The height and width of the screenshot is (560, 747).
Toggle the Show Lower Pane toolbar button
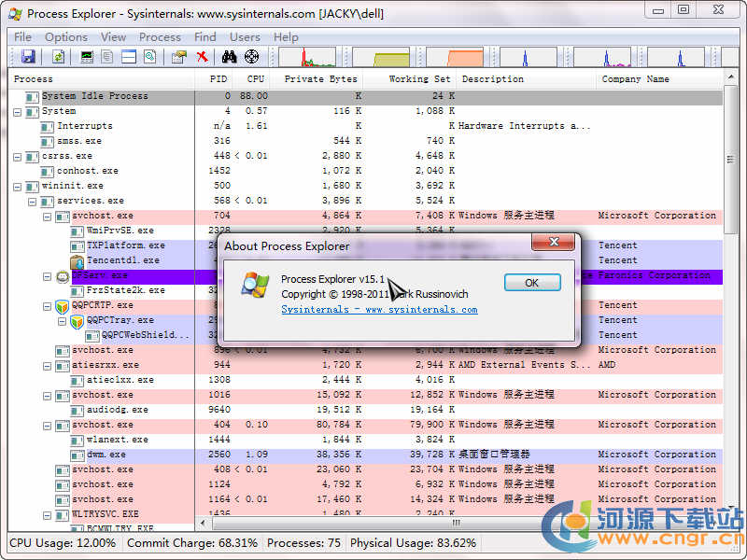click(128, 57)
